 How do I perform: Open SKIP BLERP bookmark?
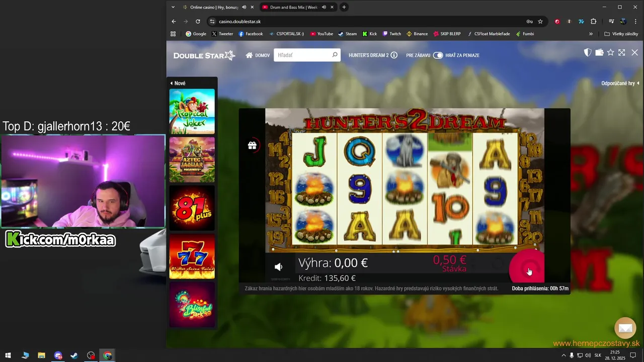click(x=446, y=34)
